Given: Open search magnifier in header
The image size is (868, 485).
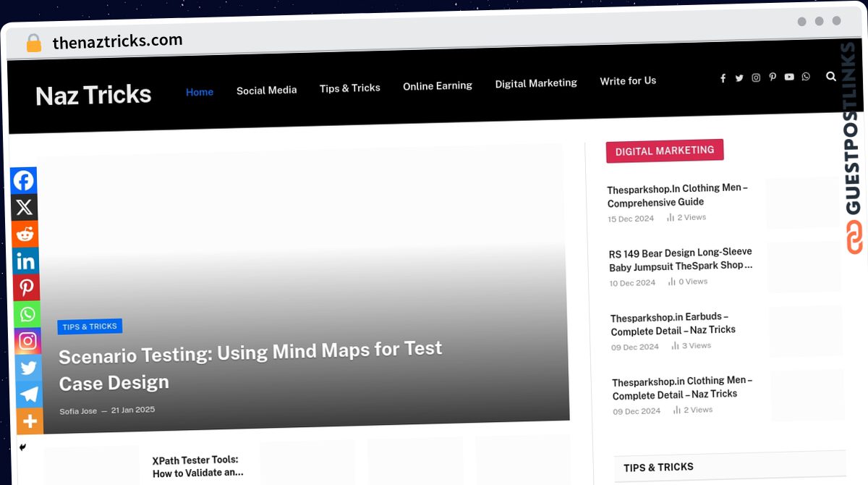Looking at the screenshot, I should (x=831, y=76).
